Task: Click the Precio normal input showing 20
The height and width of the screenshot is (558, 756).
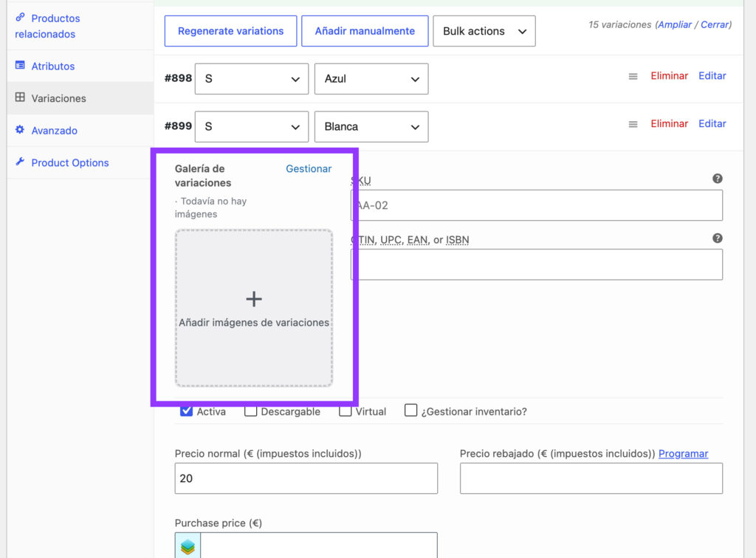Action: [x=306, y=478]
